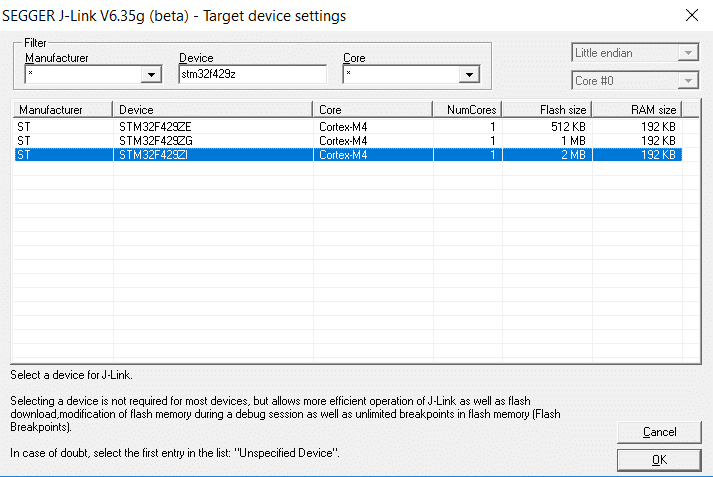Sort by the Device column header
713x477 pixels.
click(213, 109)
